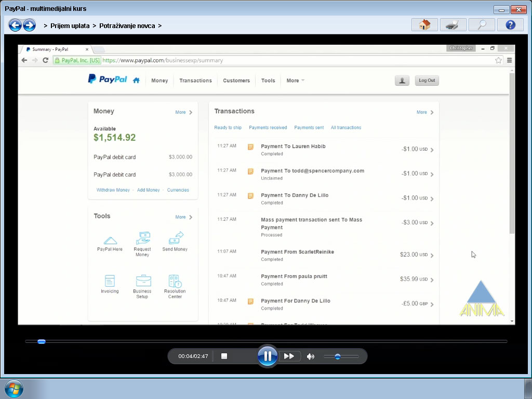Image resolution: width=532 pixels, height=399 pixels.
Task: Switch to the "Payments received" tab
Action: pos(268,127)
